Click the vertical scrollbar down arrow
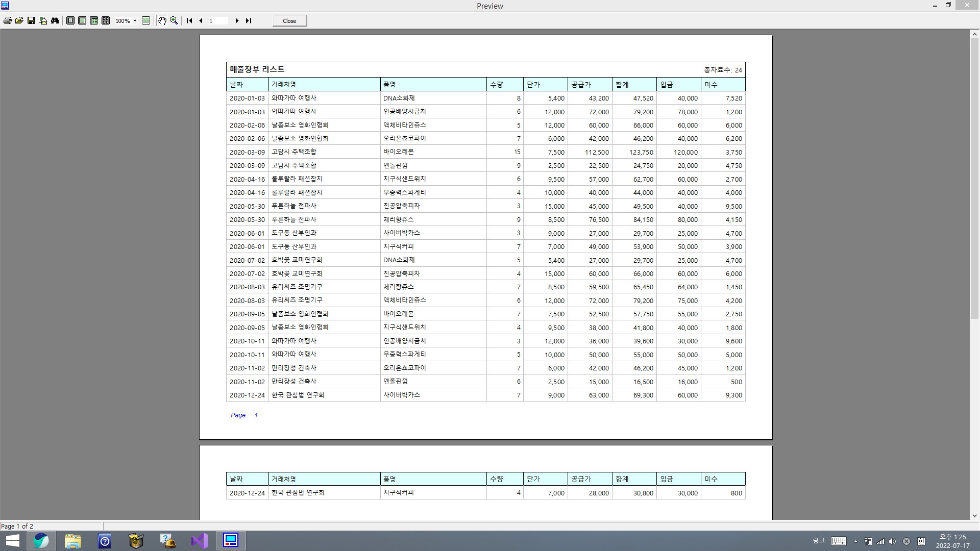Screen dimensions: 980x551 pos(974,516)
